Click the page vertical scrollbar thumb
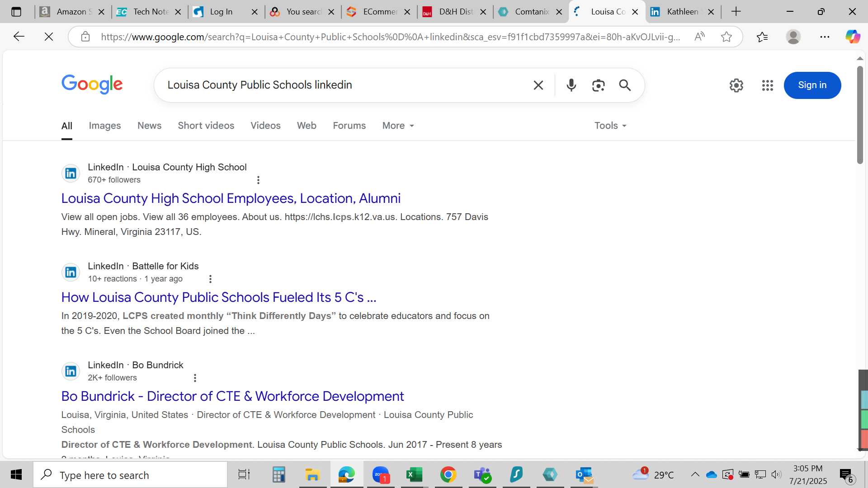Image resolution: width=868 pixels, height=488 pixels. click(859, 115)
